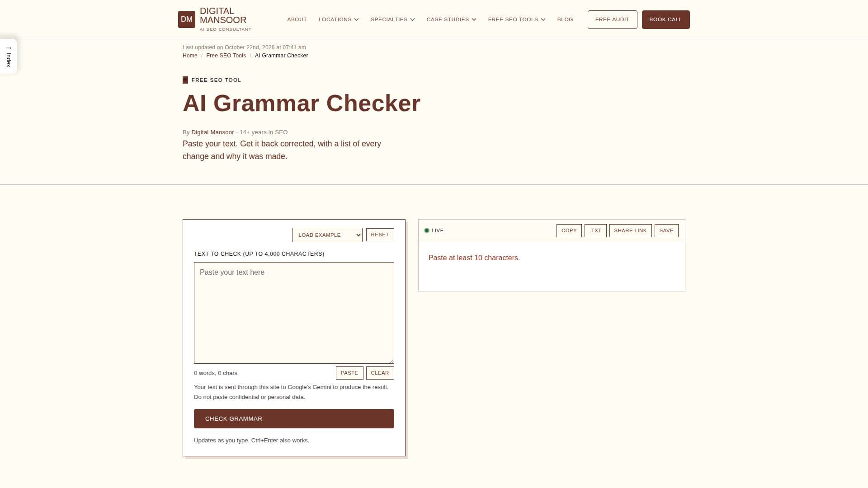Click the small Free SEO Tool badge icon

click(185, 80)
